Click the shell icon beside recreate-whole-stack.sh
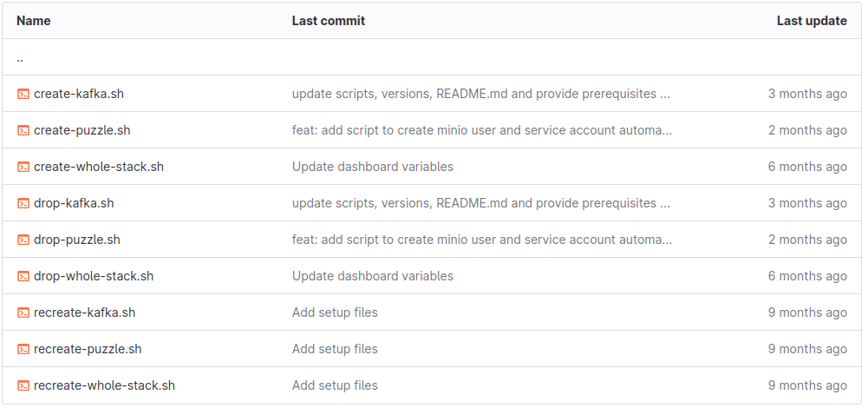 23,385
